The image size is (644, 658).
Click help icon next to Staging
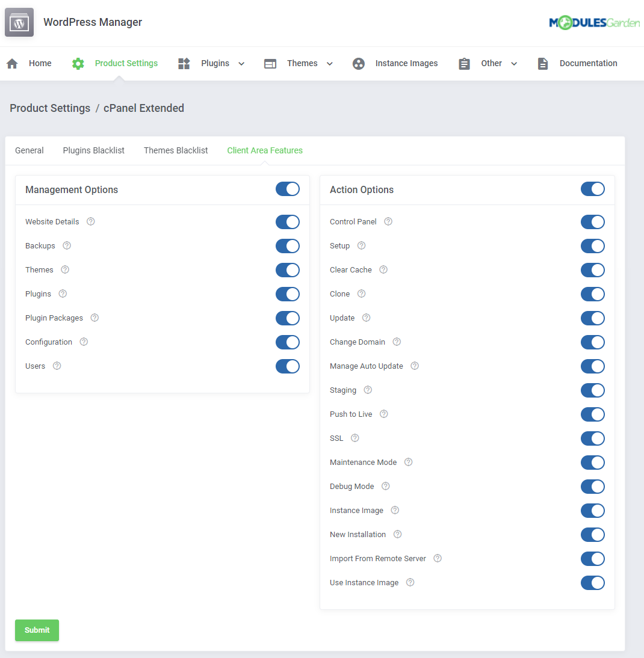368,390
